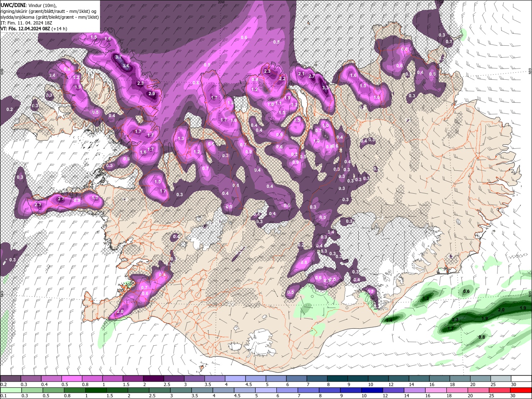Select the 0.8–1 green swatch in the rain scale

point(74,390)
